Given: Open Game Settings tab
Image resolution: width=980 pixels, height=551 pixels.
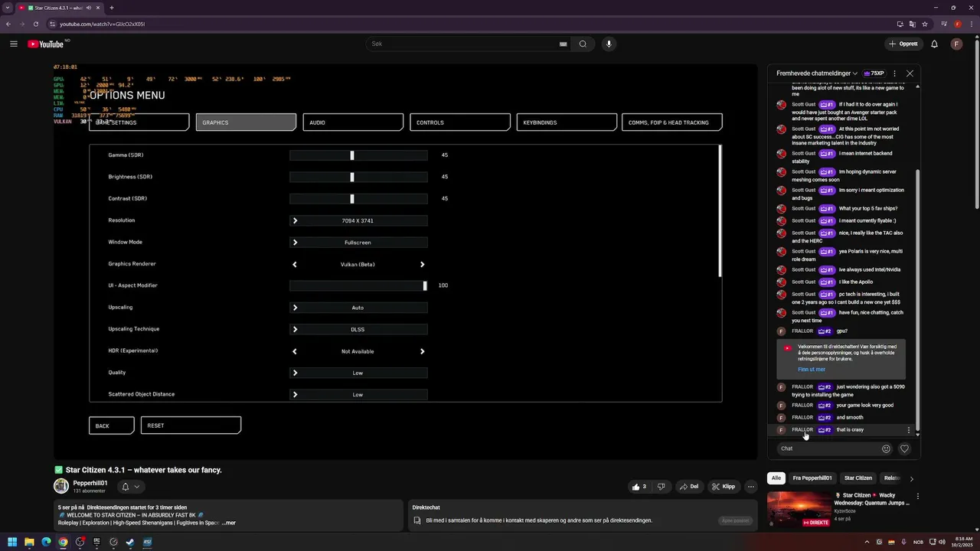Looking at the screenshot, I should click(139, 122).
